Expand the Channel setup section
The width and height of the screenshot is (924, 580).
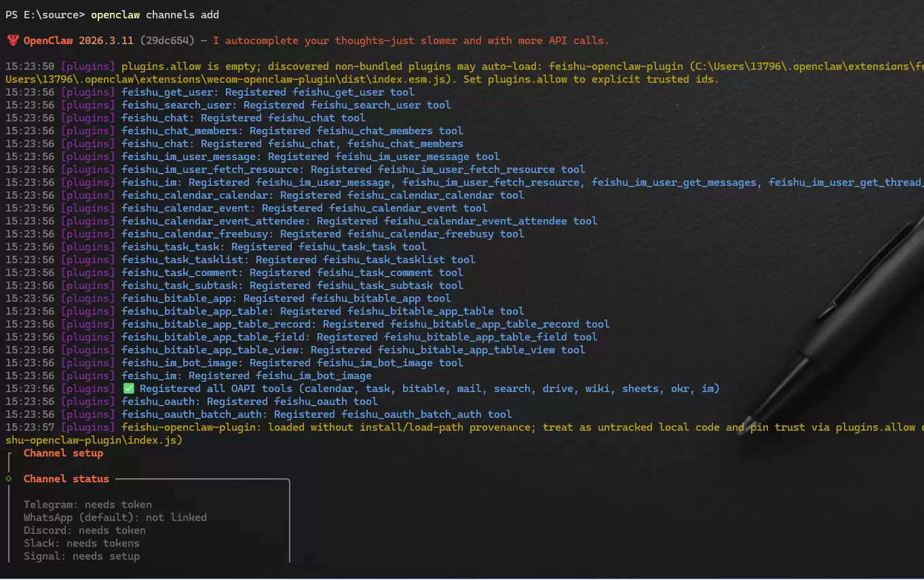click(63, 452)
